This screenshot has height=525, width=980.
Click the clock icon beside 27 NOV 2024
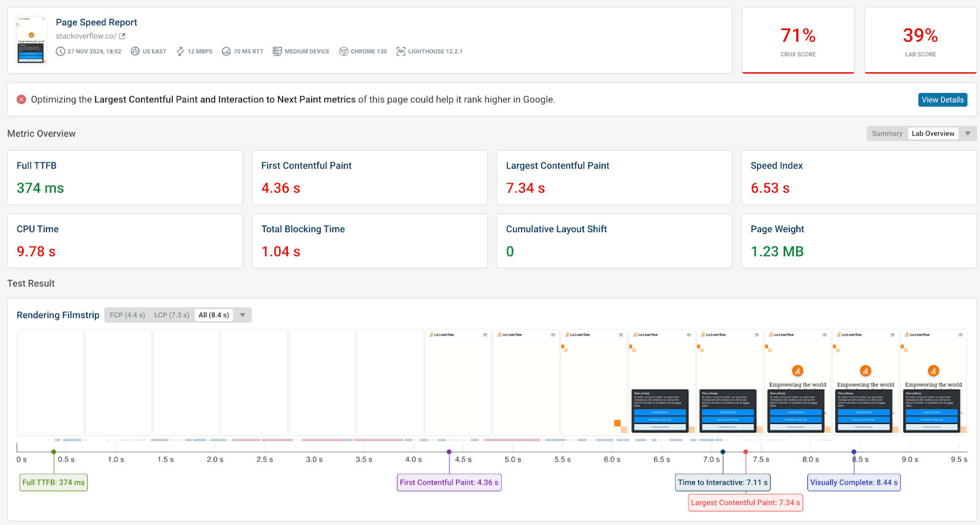61,51
